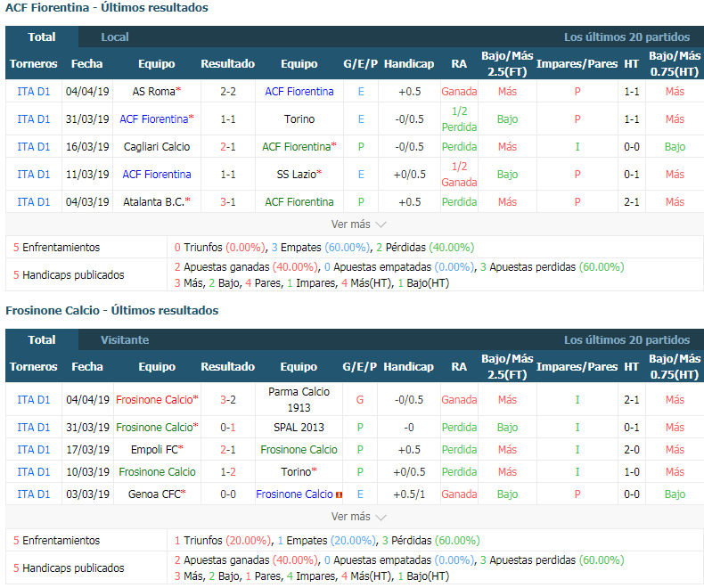Image resolution: width=704 pixels, height=588 pixels.
Task: Click the 2-1 result of Empoli vs Frosinone
Action: (228, 449)
